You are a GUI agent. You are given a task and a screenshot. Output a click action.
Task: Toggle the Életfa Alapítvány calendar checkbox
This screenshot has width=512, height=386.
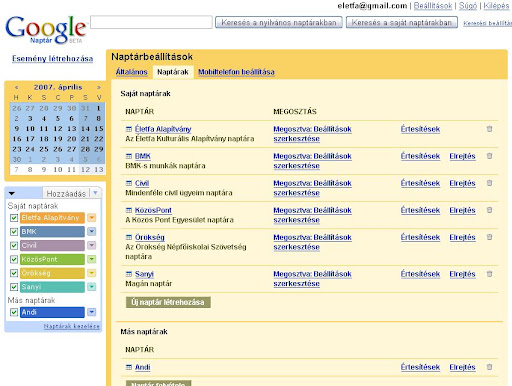pyautogui.click(x=14, y=218)
